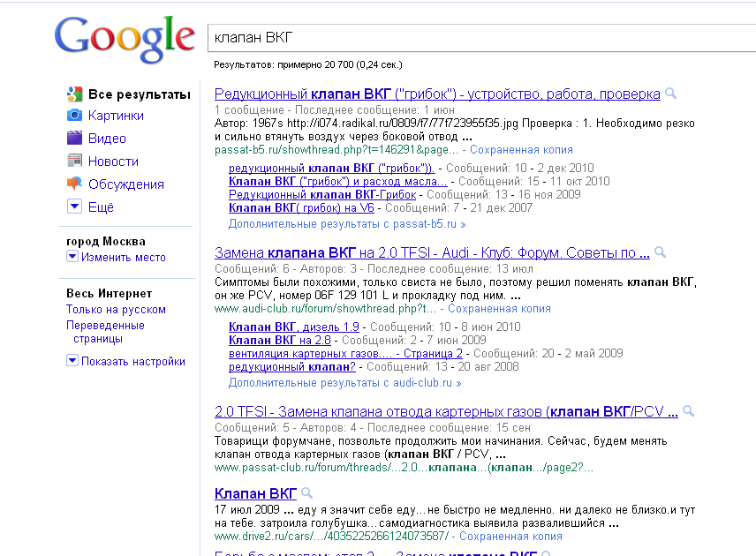
Task: Expand the "Изменить место" arrow
Action: click(72, 256)
